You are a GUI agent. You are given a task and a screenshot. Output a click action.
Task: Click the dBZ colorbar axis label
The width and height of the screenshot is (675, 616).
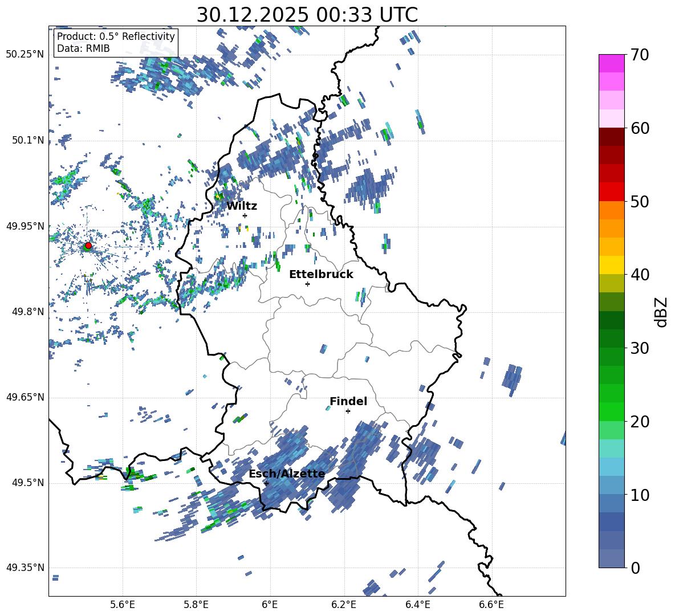661,312
